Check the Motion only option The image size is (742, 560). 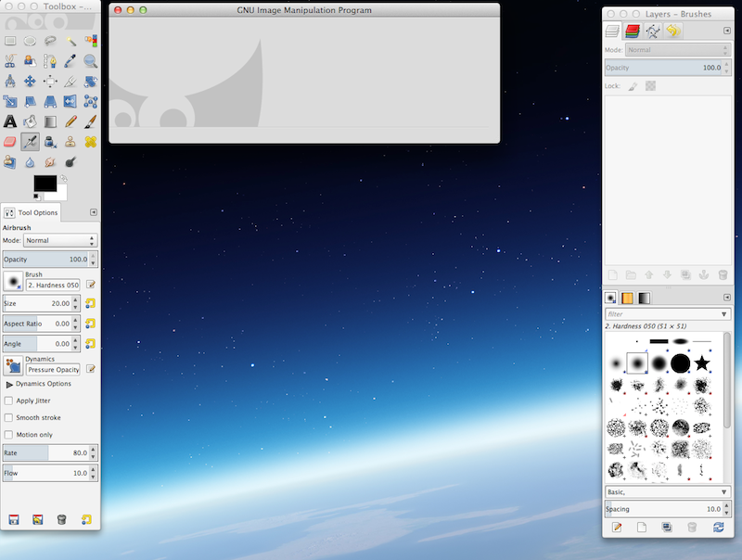tap(9, 434)
